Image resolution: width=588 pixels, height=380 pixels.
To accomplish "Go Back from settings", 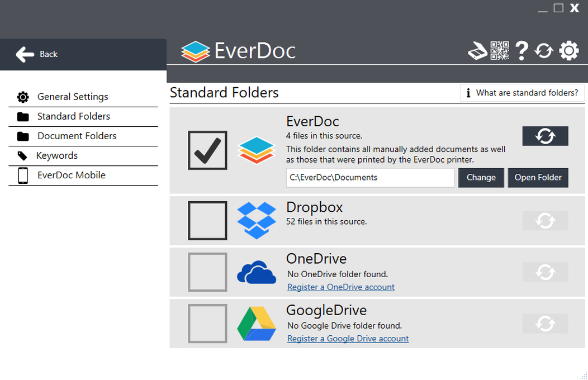I will click(83, 54).
